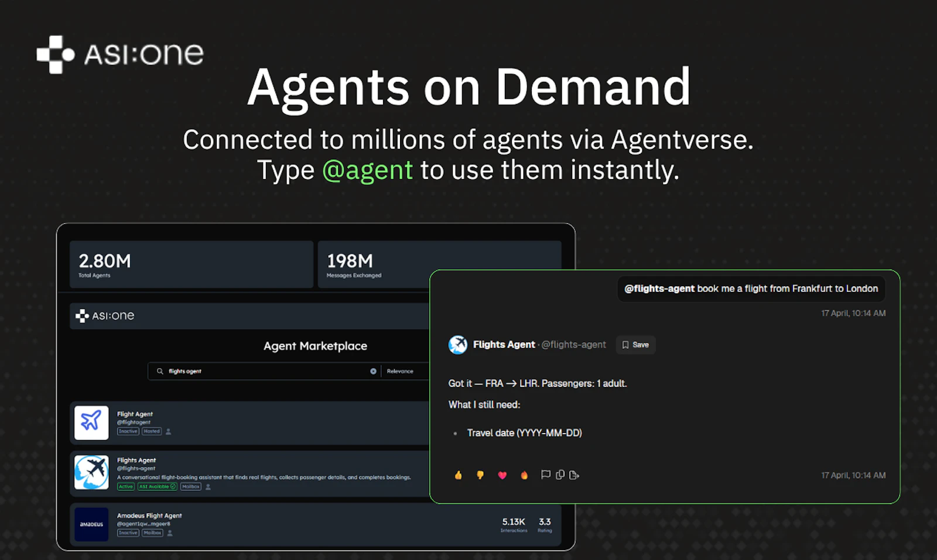The image size is (937, 560).
Task: Toggle the Mailbox badge on Amadeus Flight Agent
Action: point(152,532)
